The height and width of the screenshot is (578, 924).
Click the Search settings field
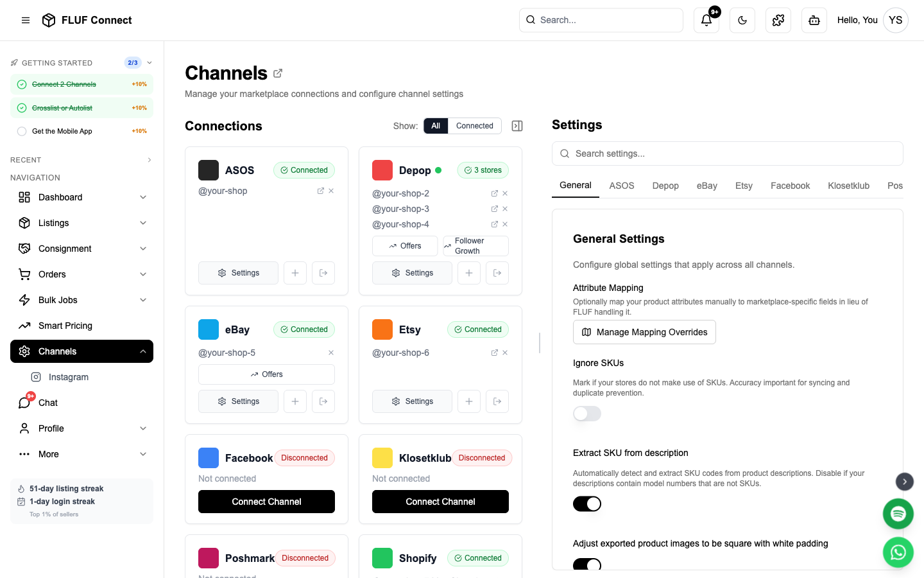[727, 153]
